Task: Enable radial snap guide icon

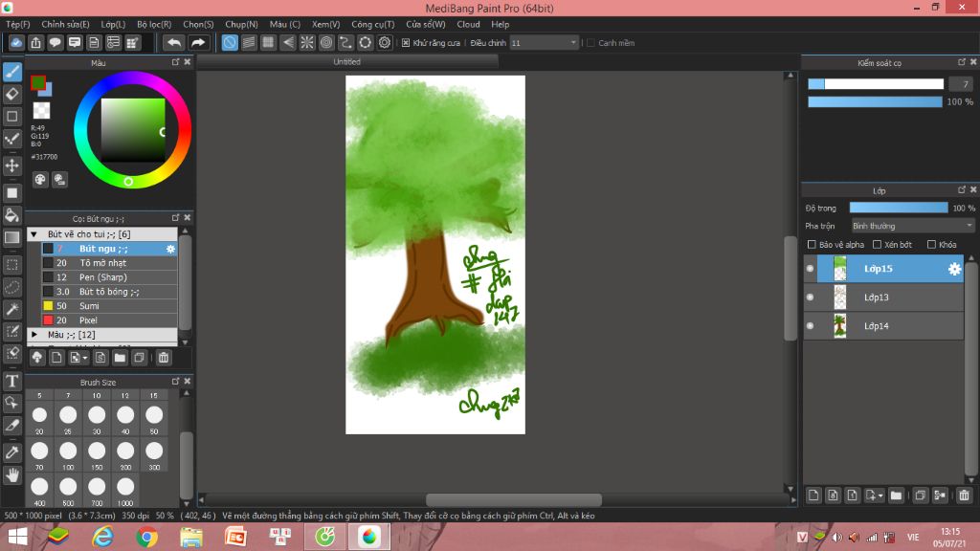Action: click(x=307, y=42)
